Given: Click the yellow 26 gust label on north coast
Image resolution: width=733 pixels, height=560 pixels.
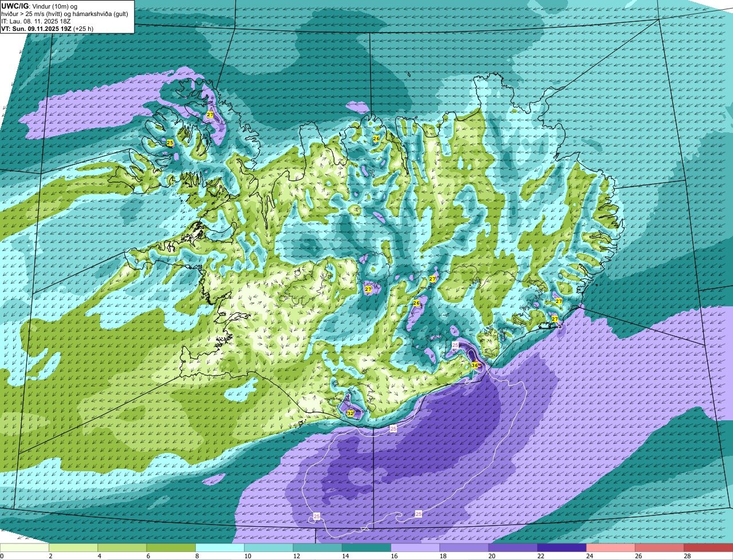Looking at the screenshot, I should click(x=376, y=139).
